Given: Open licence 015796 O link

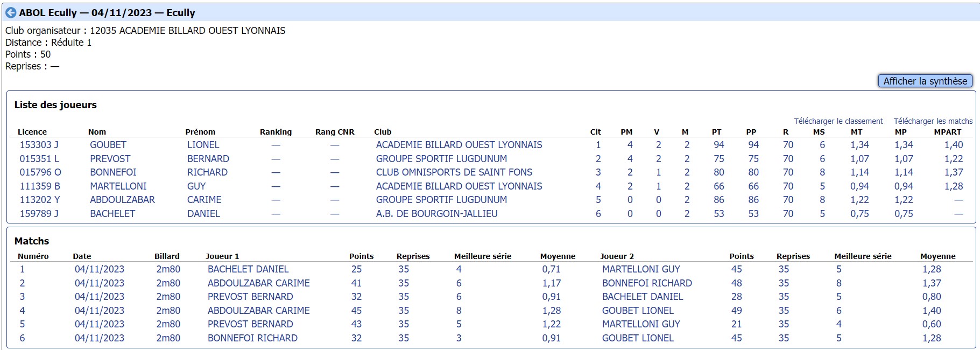Looking at the screenshot, I should pos(40,172).
